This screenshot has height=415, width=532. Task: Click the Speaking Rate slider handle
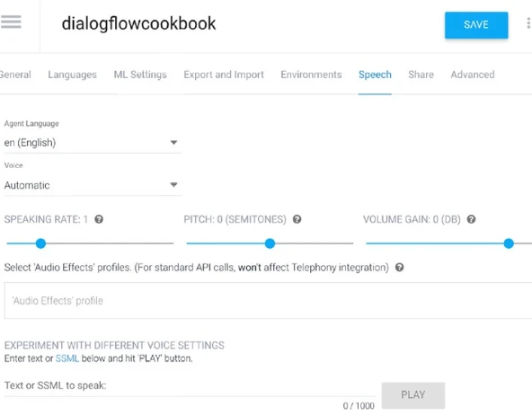40,243
